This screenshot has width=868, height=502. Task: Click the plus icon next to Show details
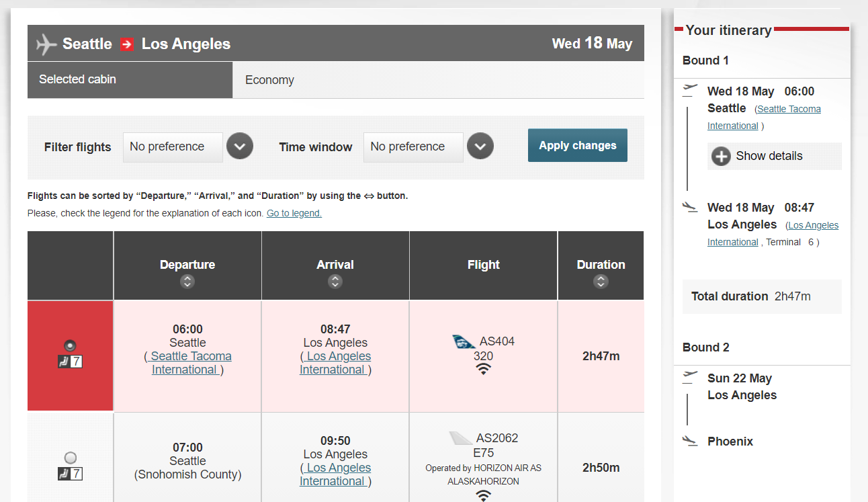click(721, 156)
